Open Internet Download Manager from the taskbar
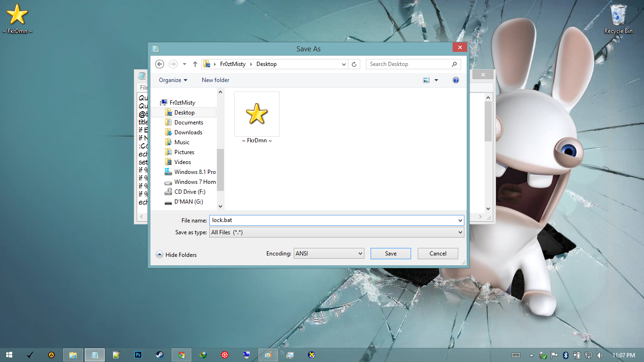This screenshot has width=644, height=362. coord(204,355)
